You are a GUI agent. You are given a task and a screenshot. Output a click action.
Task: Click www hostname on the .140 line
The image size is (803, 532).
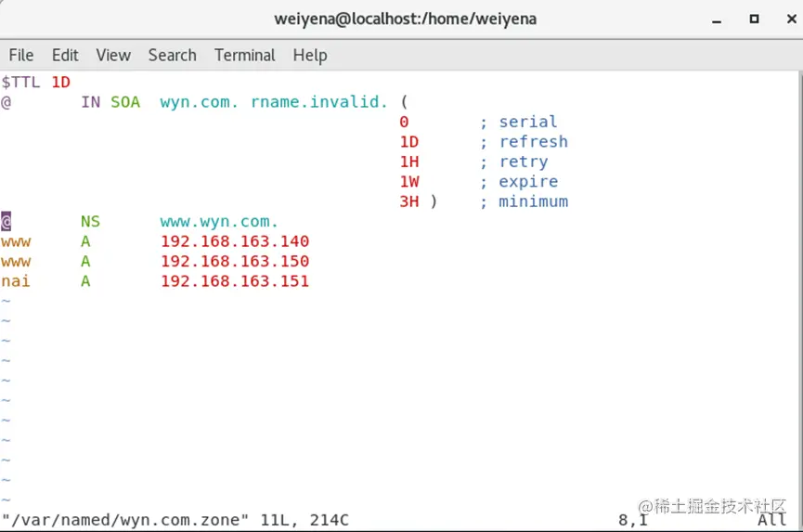(16, 242)
